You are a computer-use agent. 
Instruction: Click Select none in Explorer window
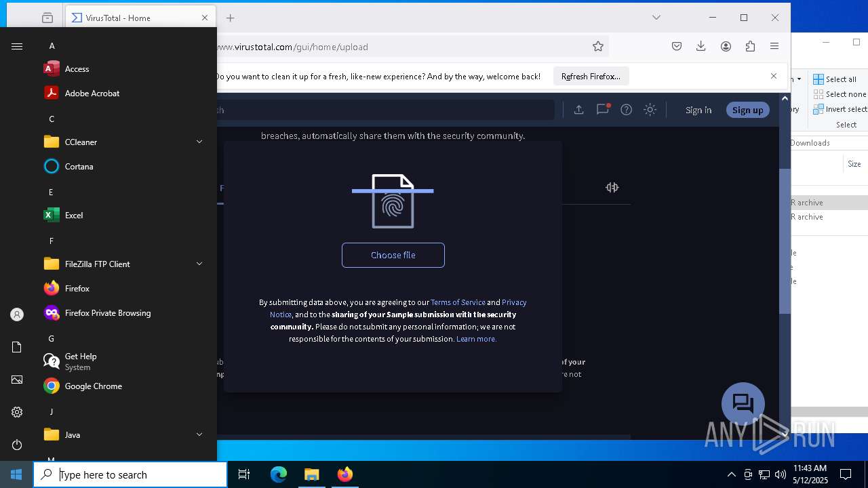coord(840,94)
